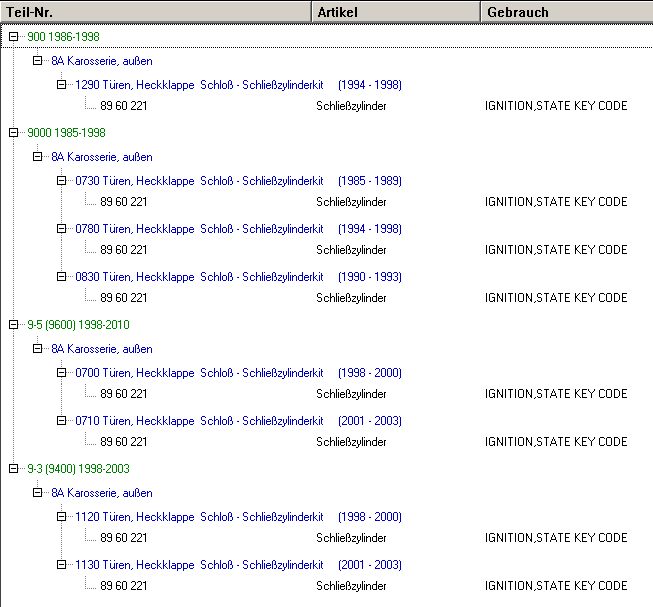Viewport: 653px width, 607px height.
Task: Open the 0710 Türen, Heckklappe (2001 - 2003) item
Action: [238, 421]
